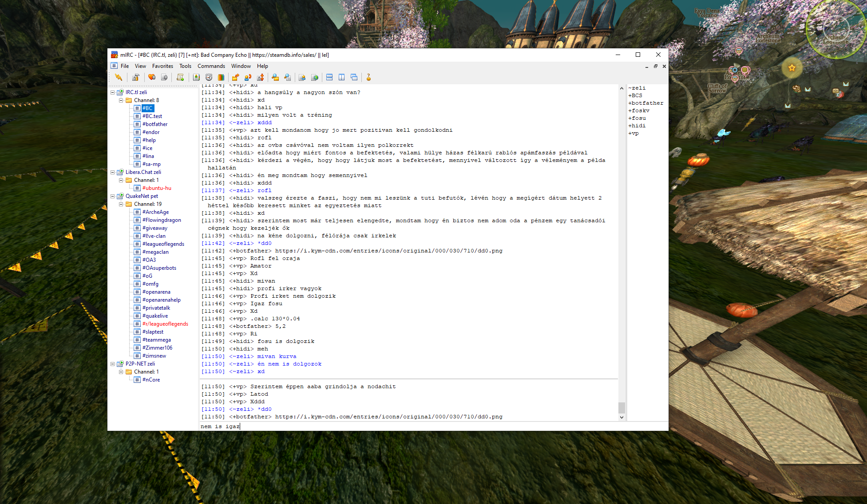The width and height of the screenshot is (867, 504).
Task: Collapse the Channel: 8 folder under IRC.tl
Action: pos(121,100)
